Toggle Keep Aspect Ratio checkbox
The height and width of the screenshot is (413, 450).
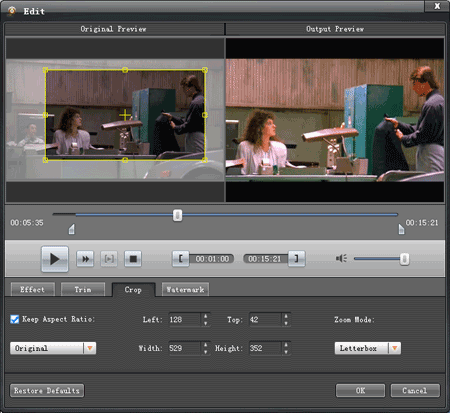(x=15, y=319)
